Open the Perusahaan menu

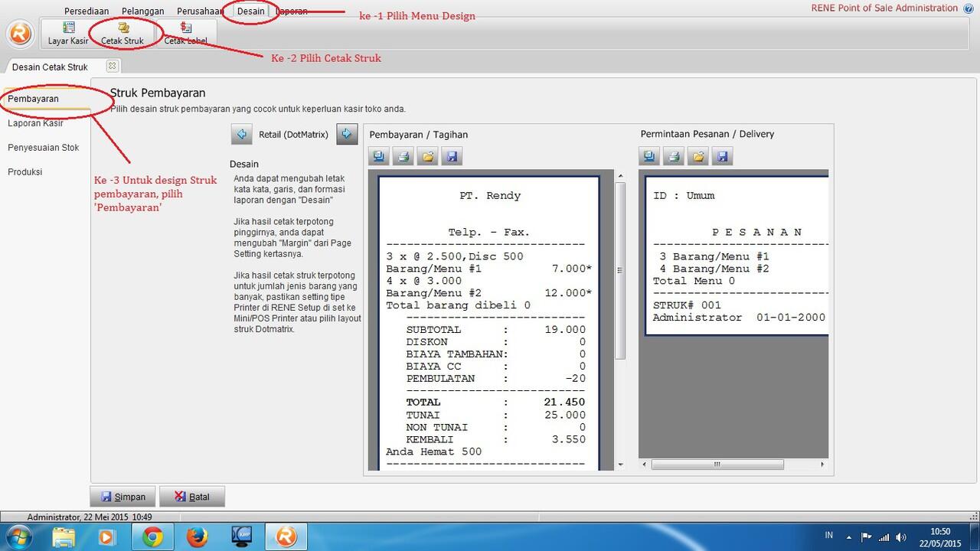click(x=200, y=11)
